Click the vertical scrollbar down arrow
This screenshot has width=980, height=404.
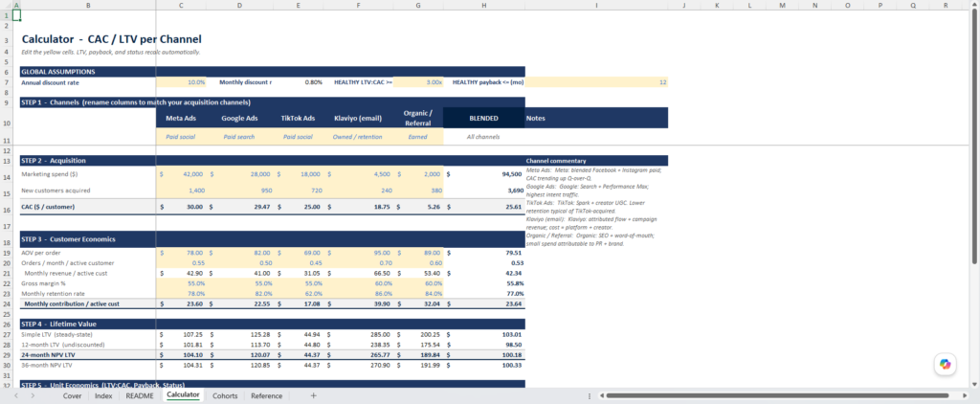975,383
